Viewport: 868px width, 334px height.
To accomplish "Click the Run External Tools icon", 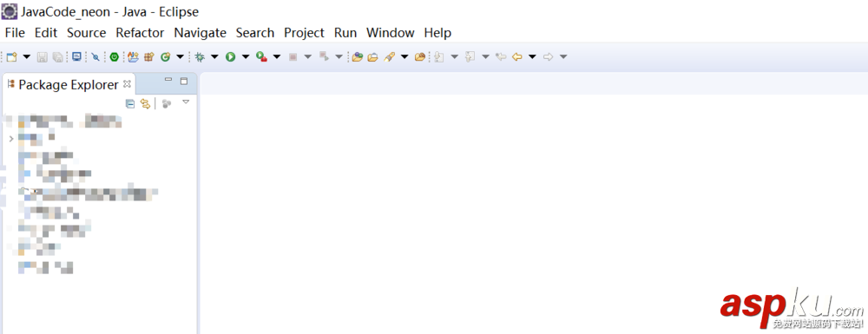I will point(262,56).
